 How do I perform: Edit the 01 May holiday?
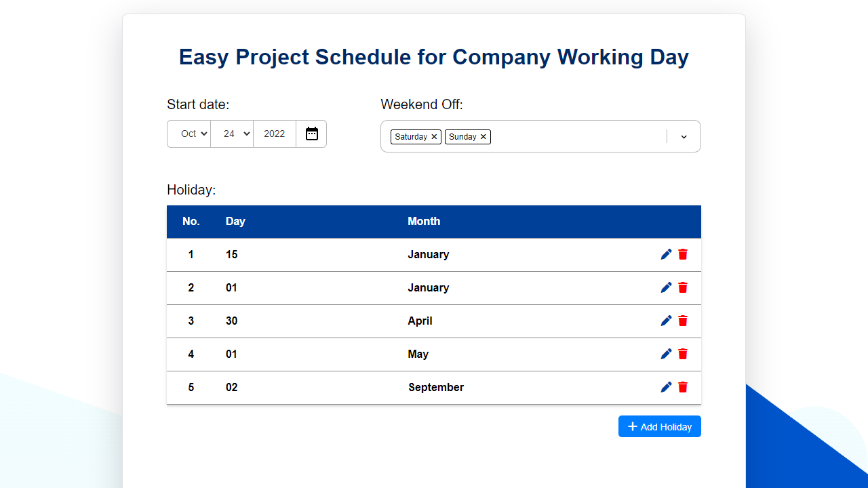coord(666,354)
